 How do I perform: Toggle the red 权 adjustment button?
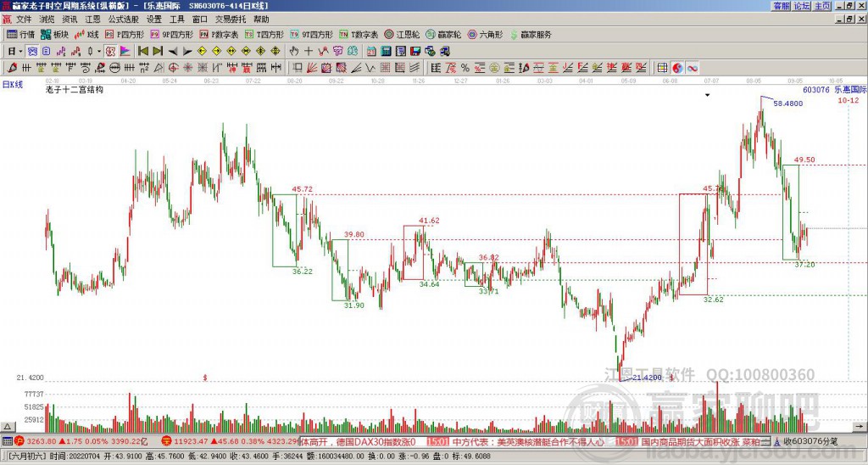(110, 52)
